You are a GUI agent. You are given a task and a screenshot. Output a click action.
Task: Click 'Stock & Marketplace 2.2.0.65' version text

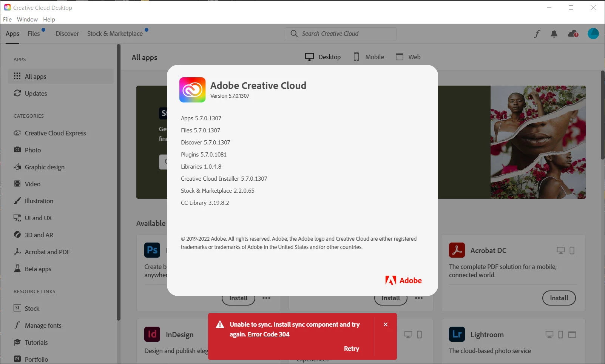(x=218, y=190)
